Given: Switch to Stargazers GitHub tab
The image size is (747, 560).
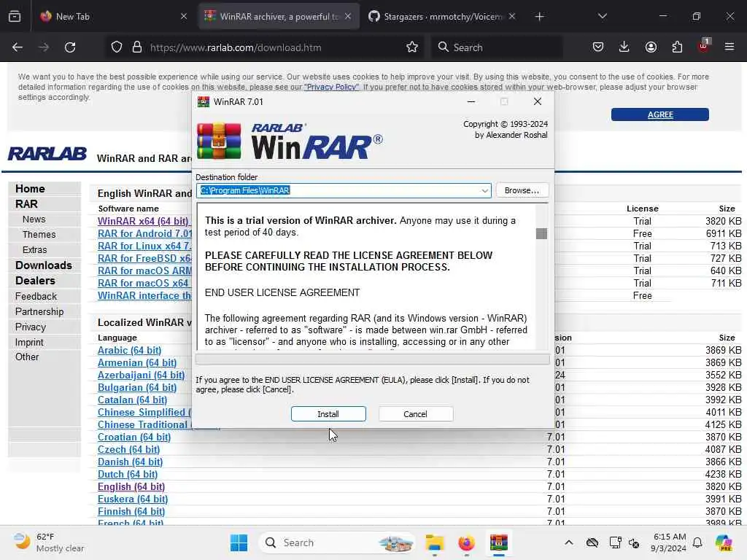Looking at the screenshot, I should coord(442,16).
